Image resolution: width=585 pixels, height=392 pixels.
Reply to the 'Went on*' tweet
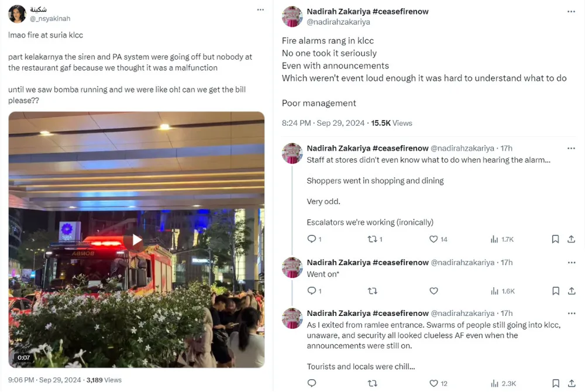click(x=312, y=291)
